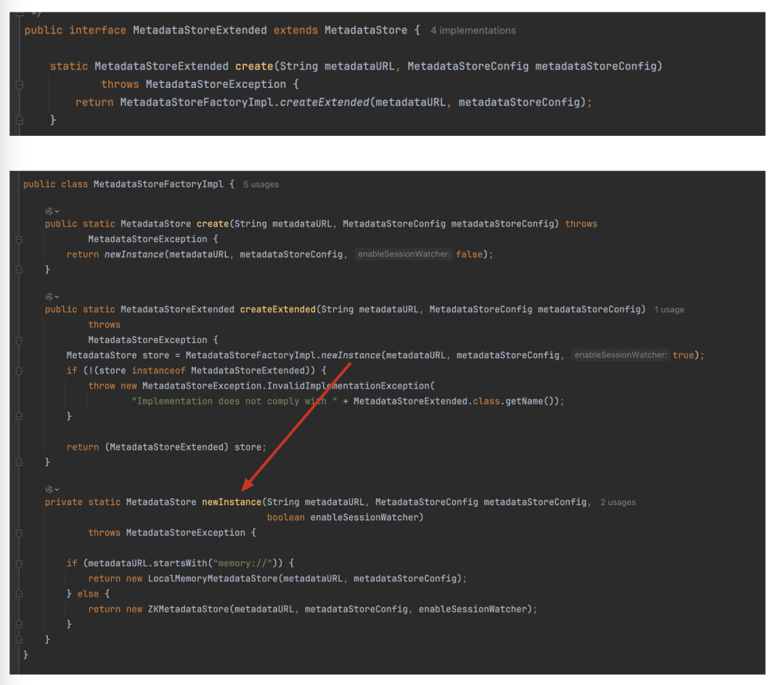Click fold end marker below 'Implementation does not comply' line
The height and width of the screenshot is (685, 784).
coord(19,416)
